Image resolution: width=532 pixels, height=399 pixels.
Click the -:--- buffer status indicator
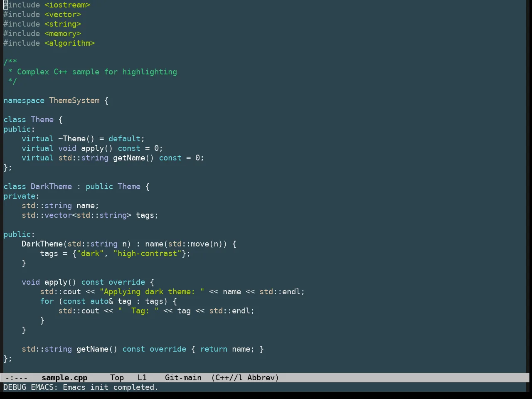tap(16, 378)
